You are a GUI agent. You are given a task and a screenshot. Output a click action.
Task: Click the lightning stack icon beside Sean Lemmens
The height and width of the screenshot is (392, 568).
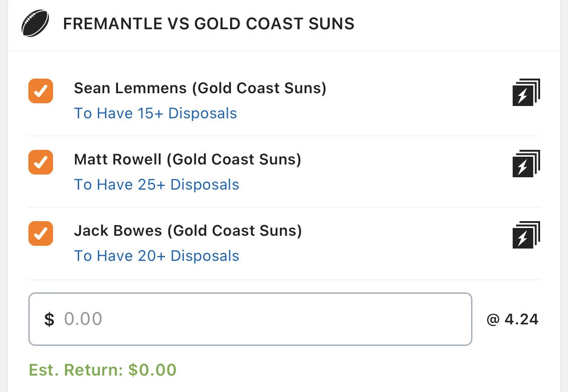(x=526, y=92)
